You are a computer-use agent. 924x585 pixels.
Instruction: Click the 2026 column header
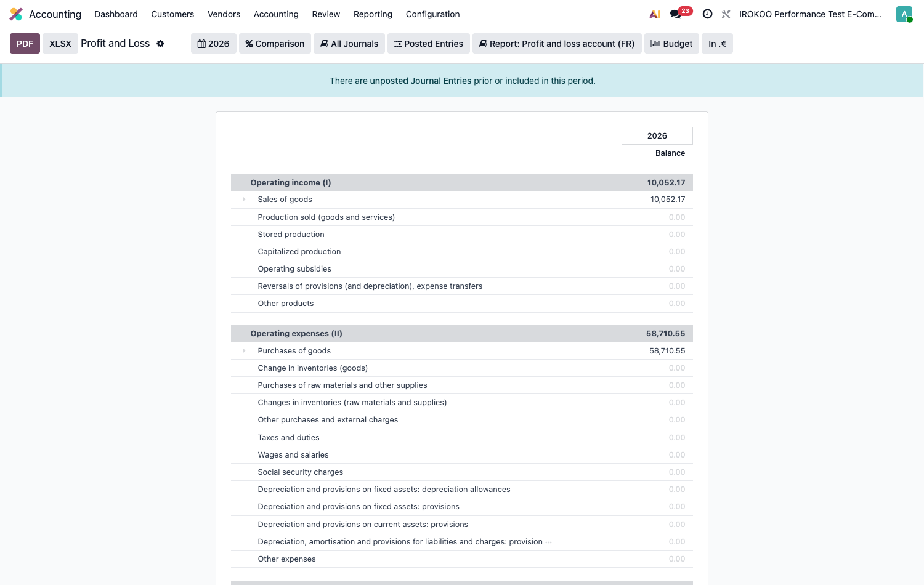[x=657, y=136]
